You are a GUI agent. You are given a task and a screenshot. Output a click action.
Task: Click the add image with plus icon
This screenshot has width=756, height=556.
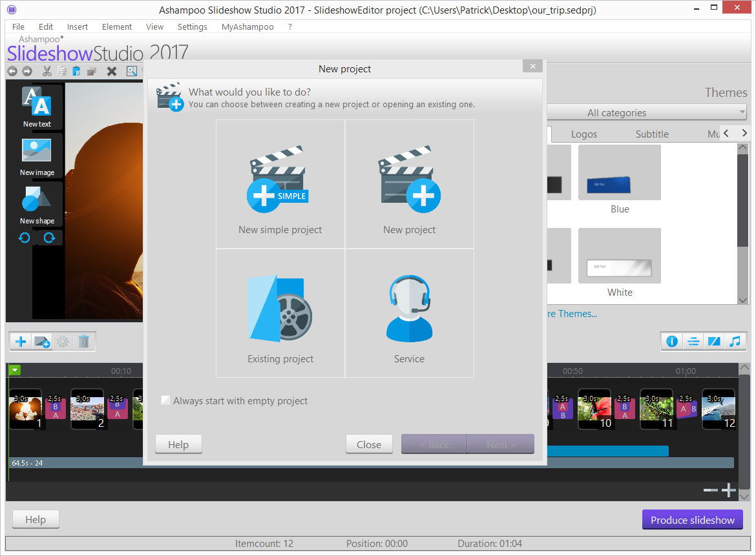click(x=42, y=342)
